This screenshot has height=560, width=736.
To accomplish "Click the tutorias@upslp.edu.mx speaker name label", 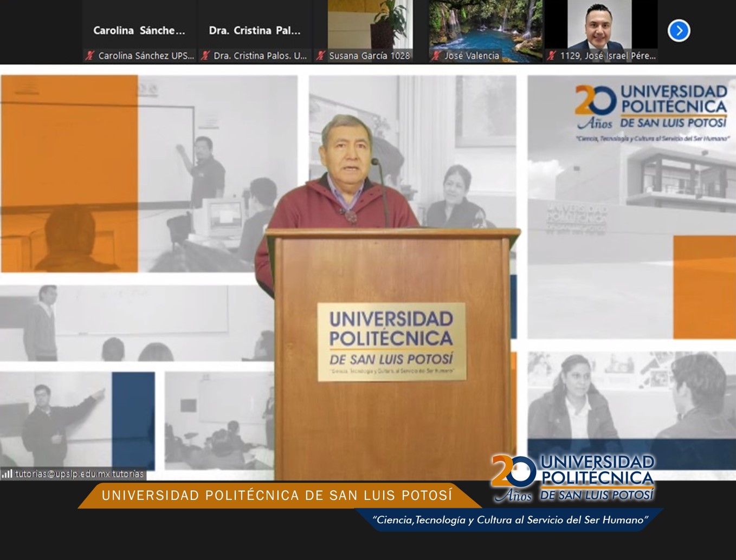I will point(79,474).
